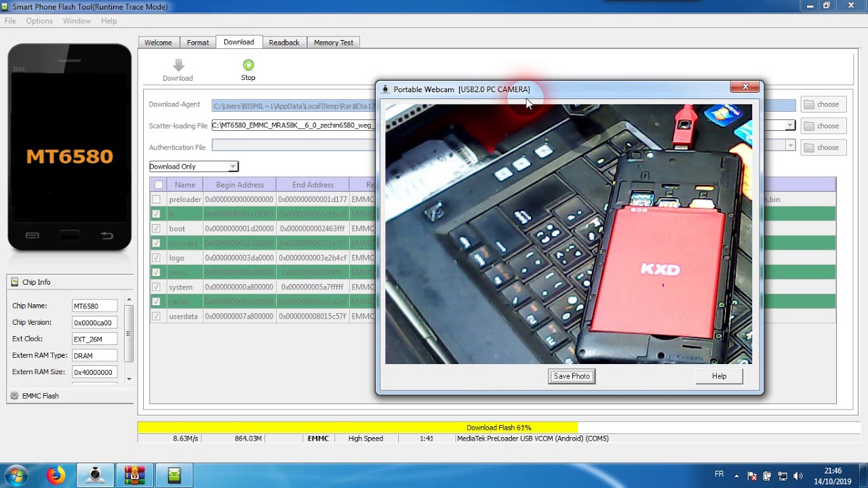Toggle the system row checkbox
Screen dimensions: 868x488
pos(157,287)
